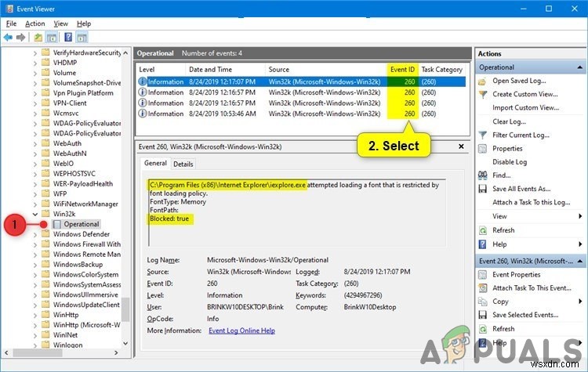Sort events by Task Category column

[441, 69]
